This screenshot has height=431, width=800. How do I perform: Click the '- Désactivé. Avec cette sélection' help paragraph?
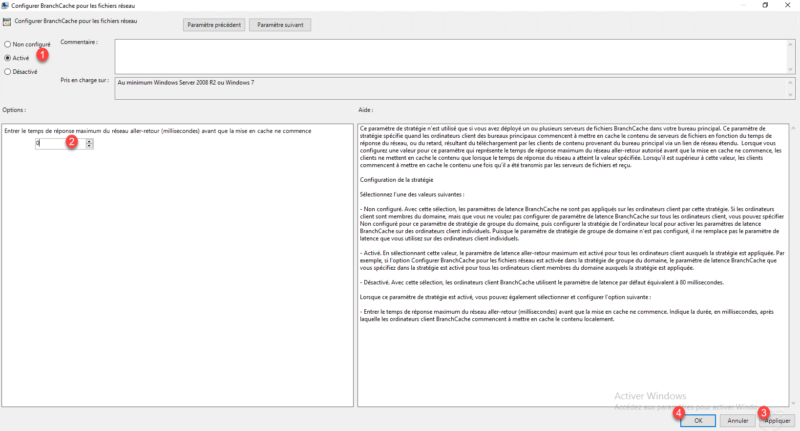[542, 282]
